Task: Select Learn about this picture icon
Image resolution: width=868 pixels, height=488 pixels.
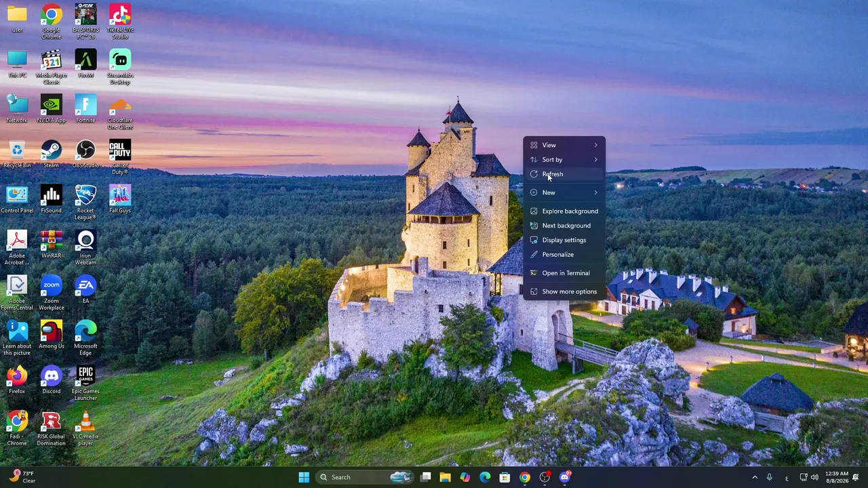Action: (17, 338)
